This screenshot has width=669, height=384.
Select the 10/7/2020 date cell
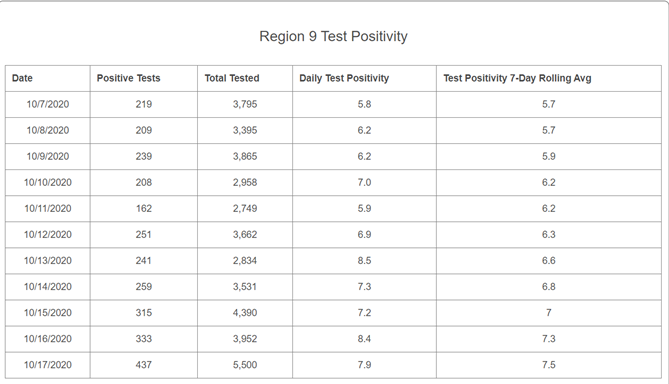pos(48,104)
